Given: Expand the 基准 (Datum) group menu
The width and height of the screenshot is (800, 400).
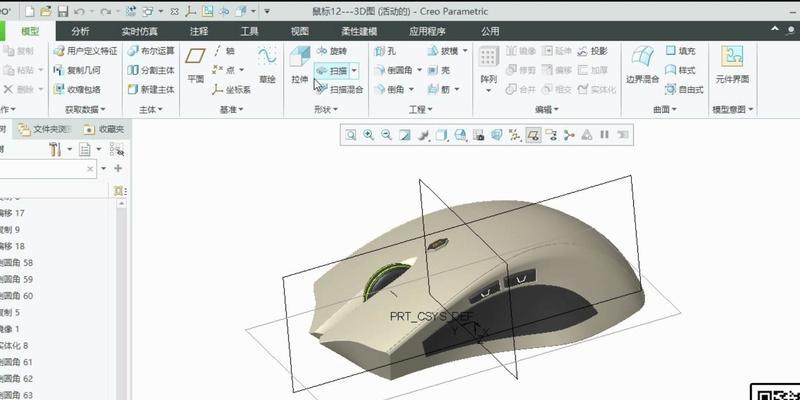Looking at the screenshot, I should click(x=231, y=109).
